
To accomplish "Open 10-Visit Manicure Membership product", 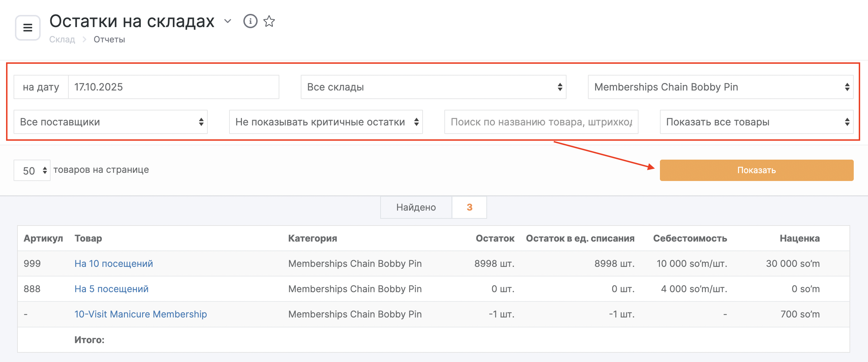I will [140, 314].
